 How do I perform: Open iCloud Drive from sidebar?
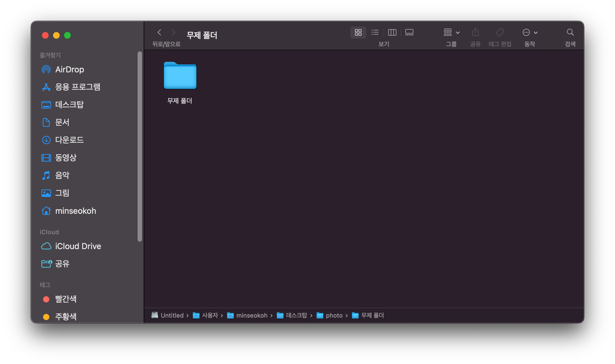78,246
